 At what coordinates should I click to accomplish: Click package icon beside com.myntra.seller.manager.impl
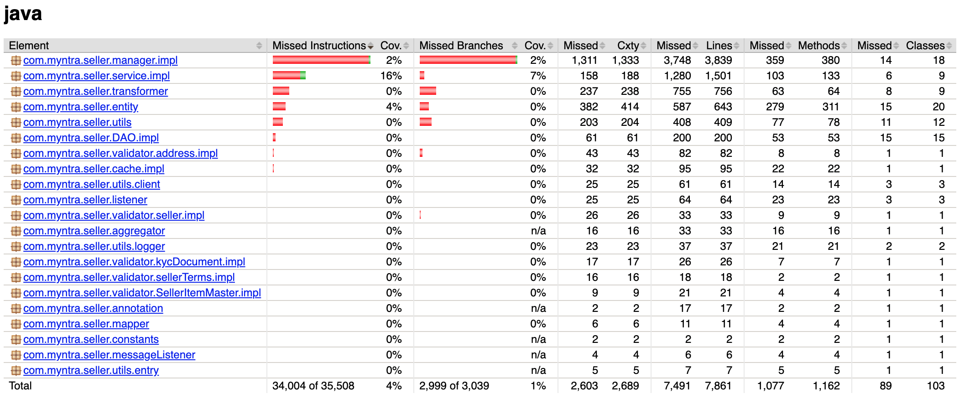tap(16, 60)
